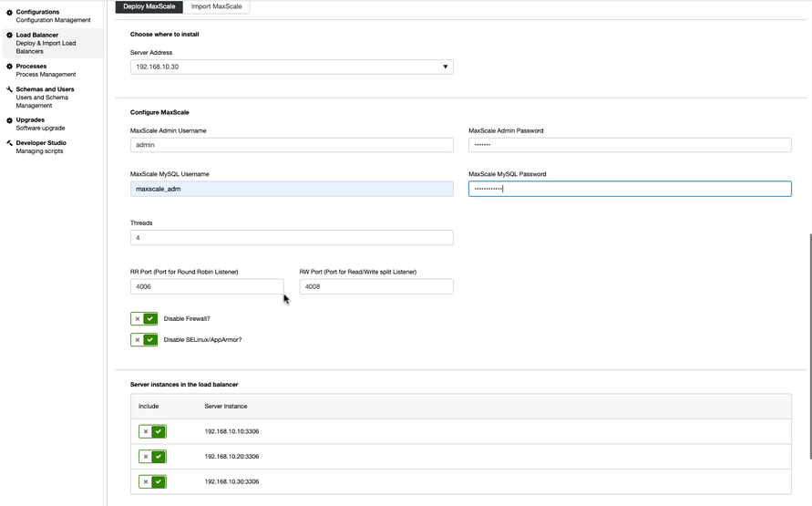Open Configurations management section
The image size is (812, 506).
[53, 16]
